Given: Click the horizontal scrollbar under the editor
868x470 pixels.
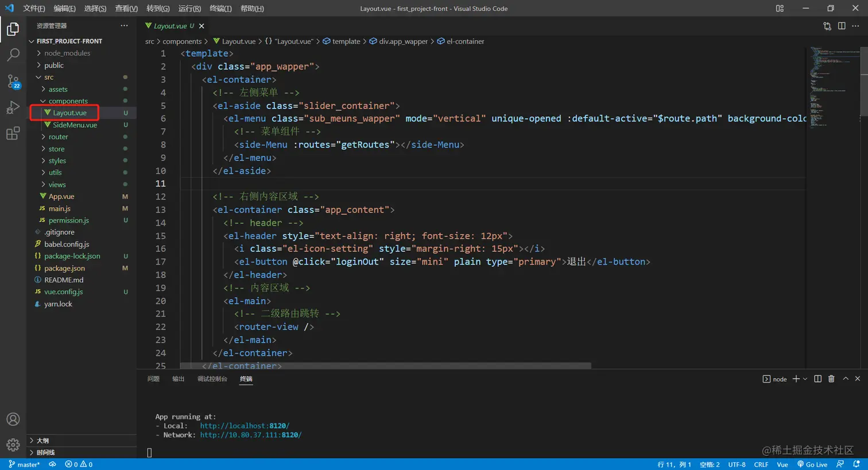Looking at the screenshot, I should click(x=385, y=366).
